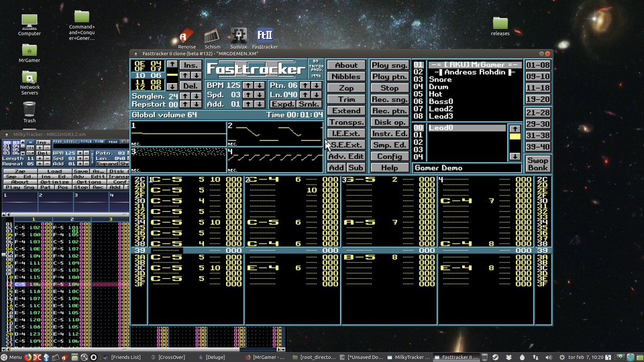Open the Network Servers desktop icon
This screenshot has height=362, width=644.
tap(30, 83)
